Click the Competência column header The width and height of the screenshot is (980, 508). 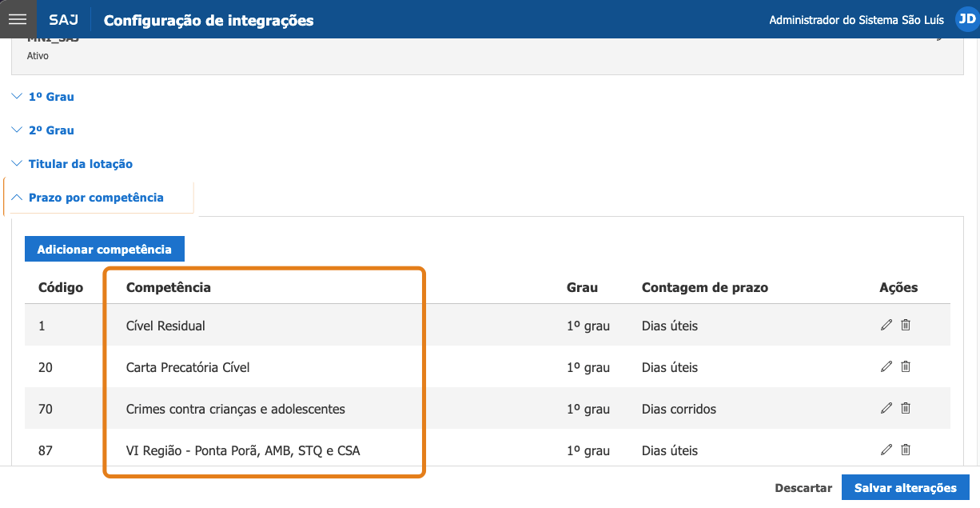(169, 287)
